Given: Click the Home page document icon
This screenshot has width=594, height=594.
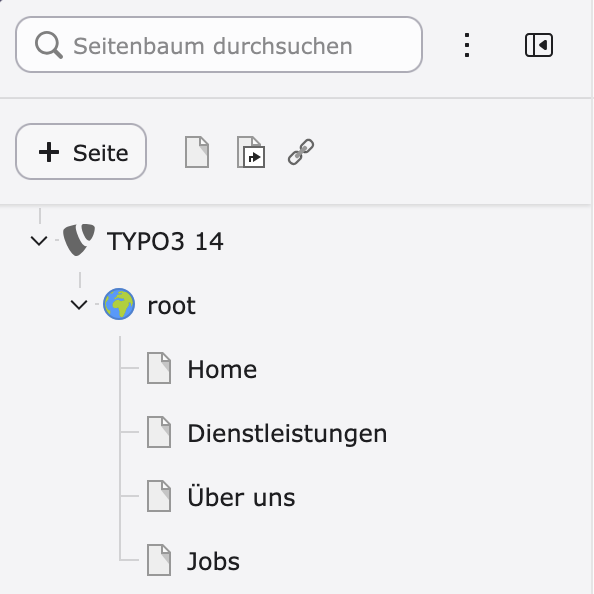Looking at the screenshot, I should [x=159, y=368].
